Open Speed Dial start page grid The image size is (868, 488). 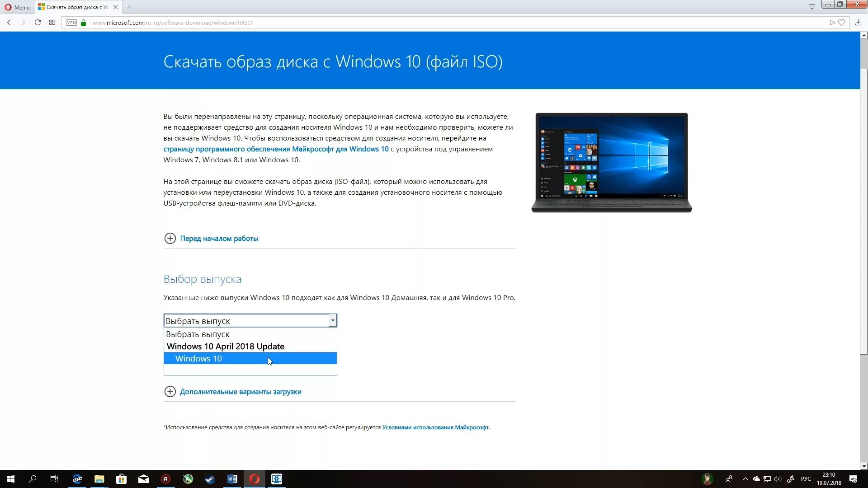pos(52,23)
